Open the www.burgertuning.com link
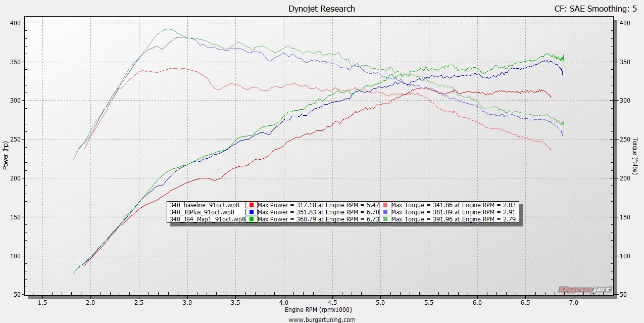 pos(322,319)
